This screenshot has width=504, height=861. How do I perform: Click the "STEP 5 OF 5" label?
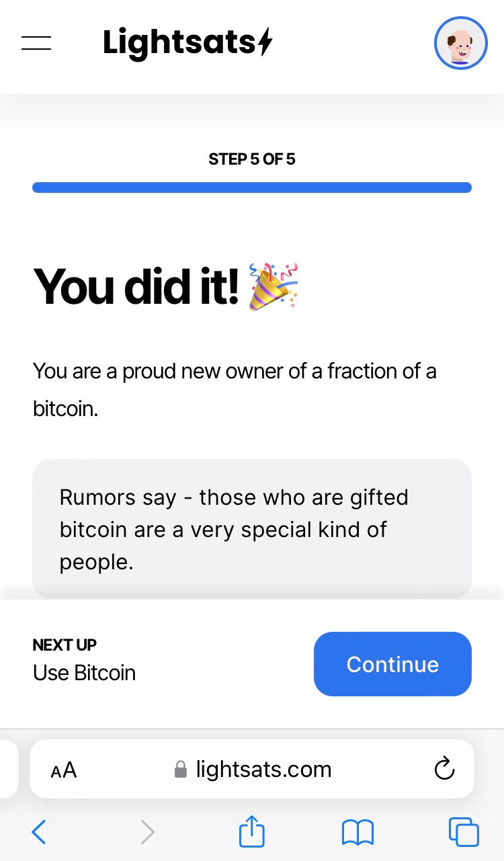tap(252, 159)
